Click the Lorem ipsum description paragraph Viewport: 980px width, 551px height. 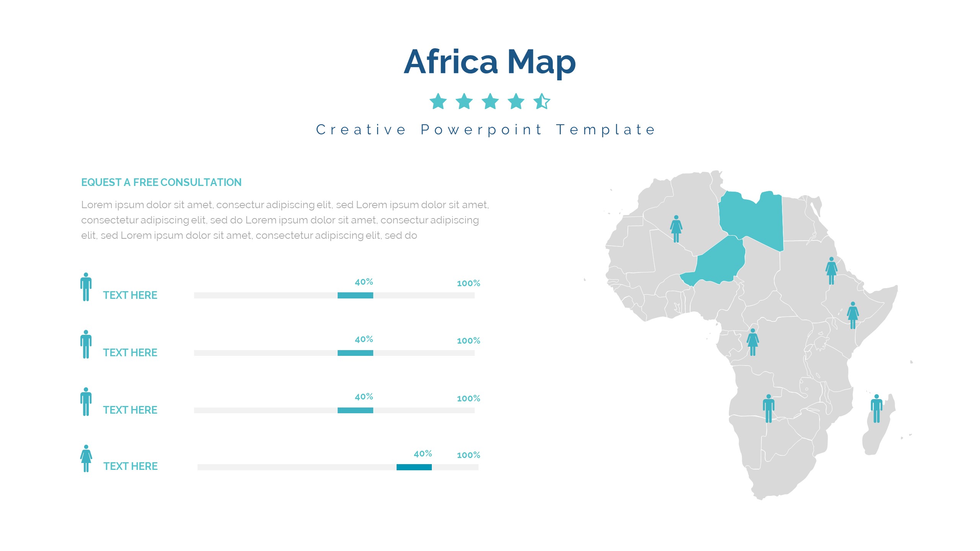click(285, 220)
